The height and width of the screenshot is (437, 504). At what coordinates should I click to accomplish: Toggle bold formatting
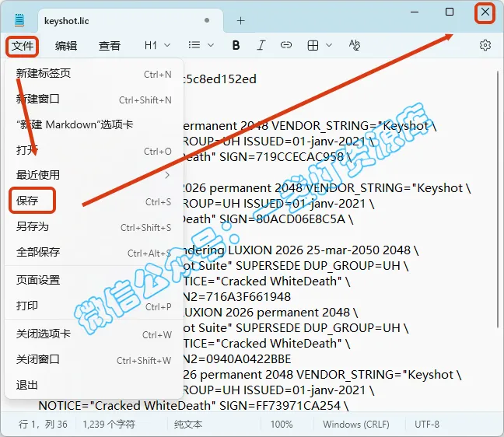(236, 45)
